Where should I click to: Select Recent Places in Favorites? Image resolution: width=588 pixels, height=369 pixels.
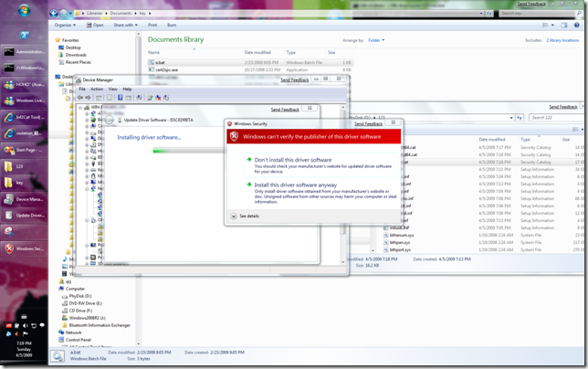(75, 62)
